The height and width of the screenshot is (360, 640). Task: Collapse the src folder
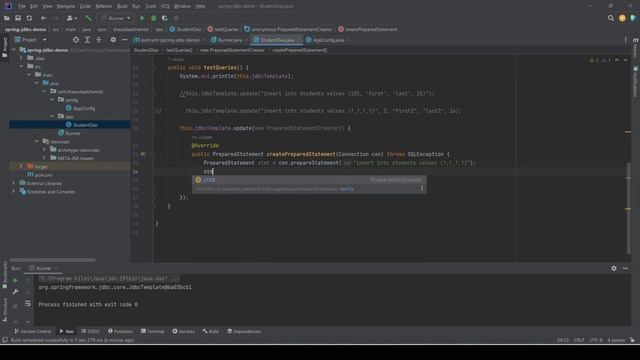(x=22, y=66)
